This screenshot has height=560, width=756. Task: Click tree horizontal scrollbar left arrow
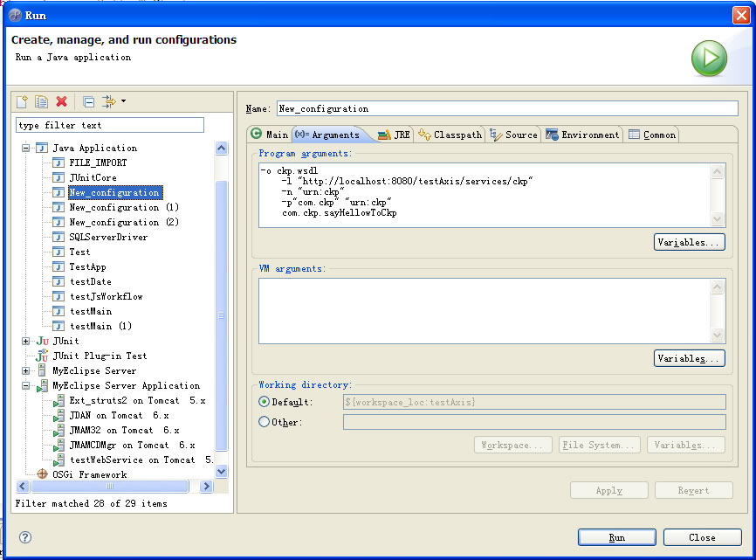23,487
